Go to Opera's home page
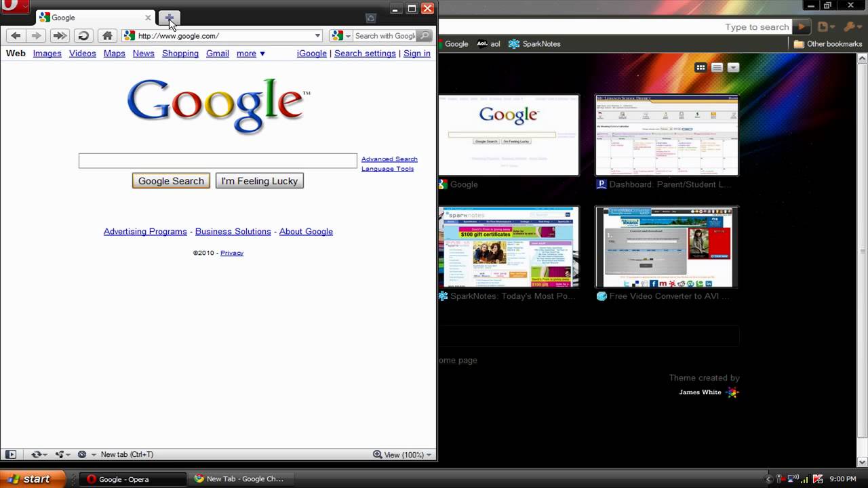Viewport: 868px width, 488px height. pos(107,36)
